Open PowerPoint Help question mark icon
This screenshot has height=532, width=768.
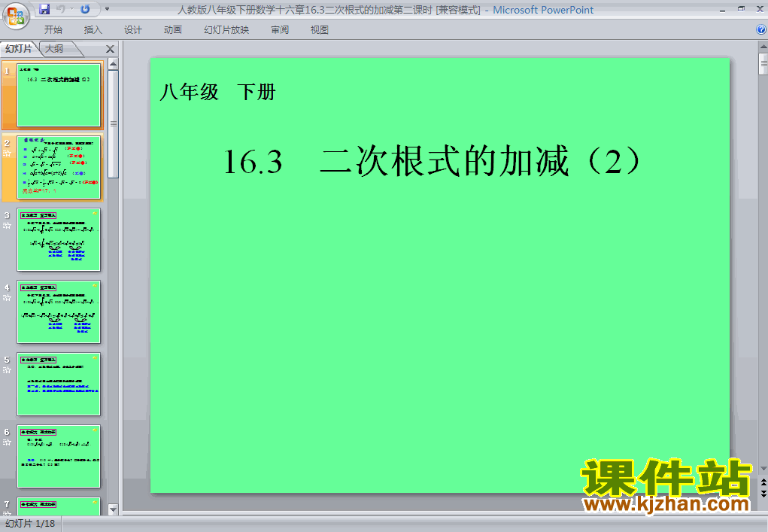pos(761,29)
